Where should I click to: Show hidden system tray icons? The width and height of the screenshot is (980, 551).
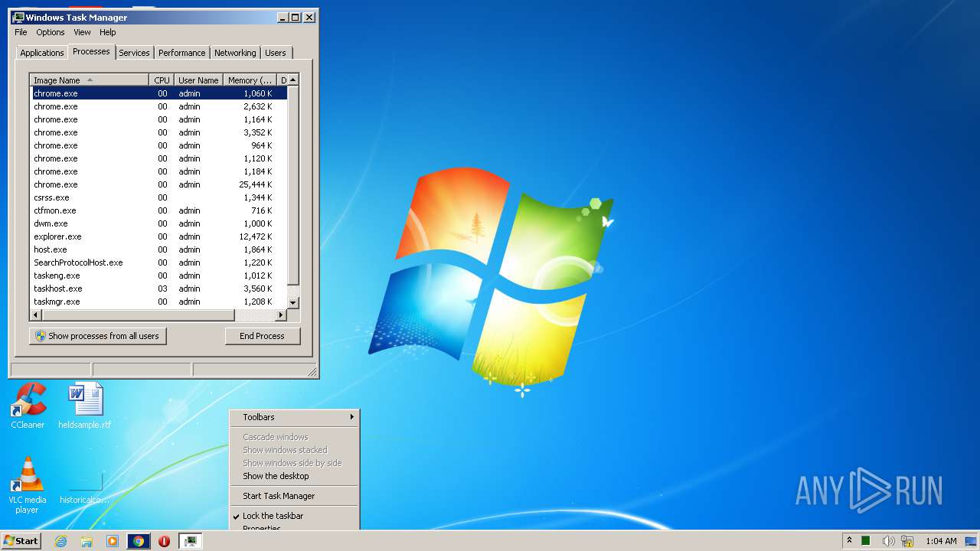(x=849, y=541)
